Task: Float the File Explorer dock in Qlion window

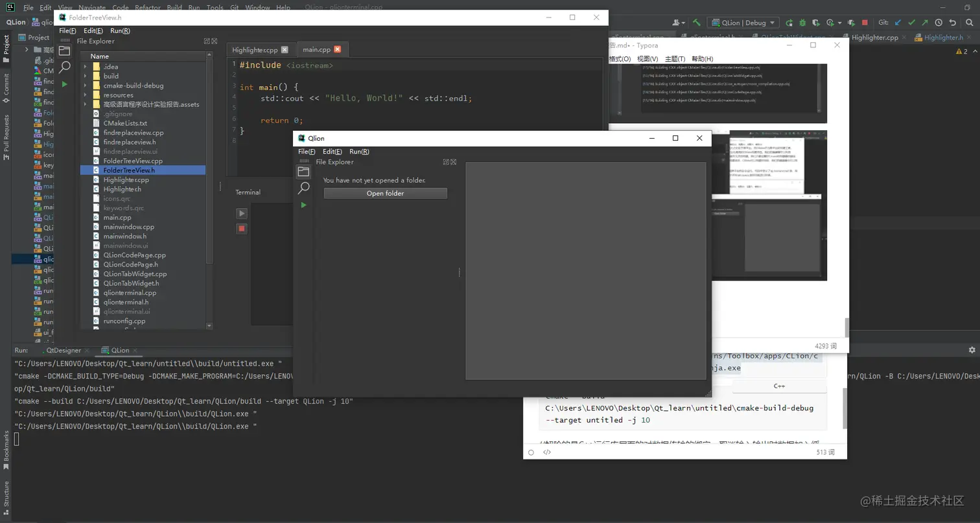Action: [446, 162]
